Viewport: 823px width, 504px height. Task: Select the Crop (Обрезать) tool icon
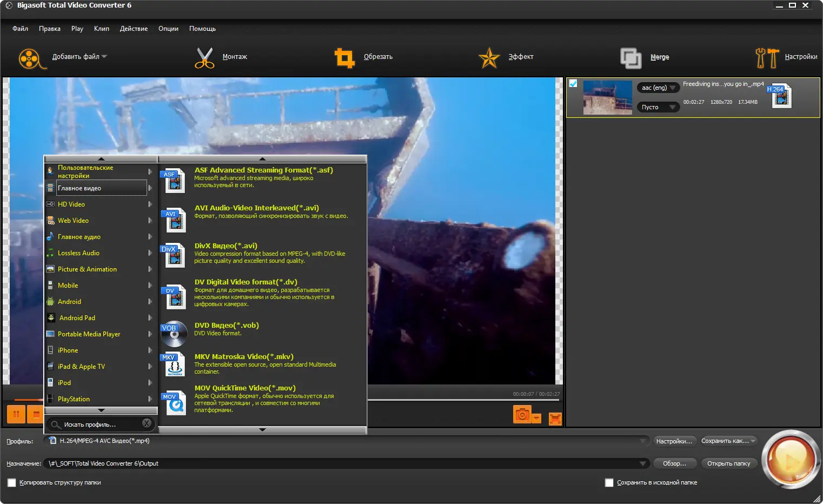point(344,58)
